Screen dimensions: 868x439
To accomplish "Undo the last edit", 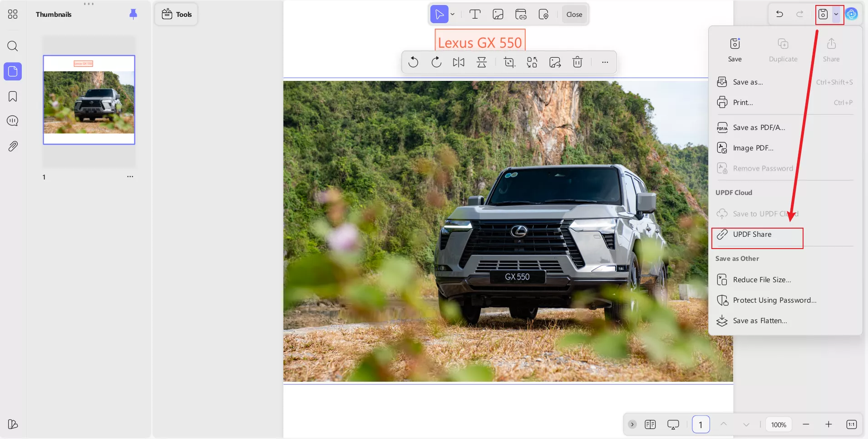I will tap(780, 14).
